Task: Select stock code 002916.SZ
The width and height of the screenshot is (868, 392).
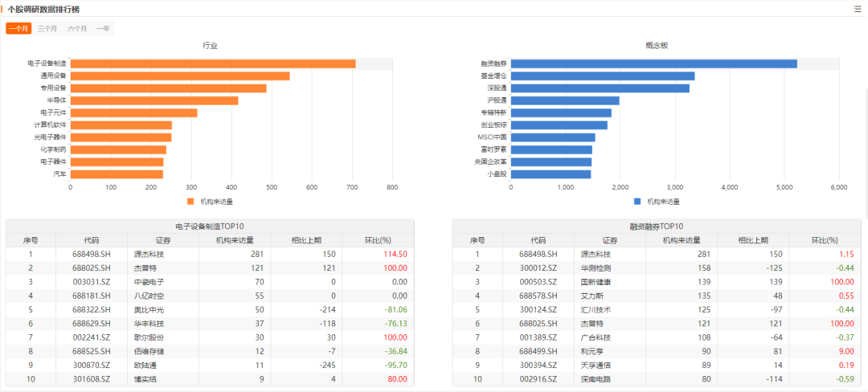Action: point(538,378)
